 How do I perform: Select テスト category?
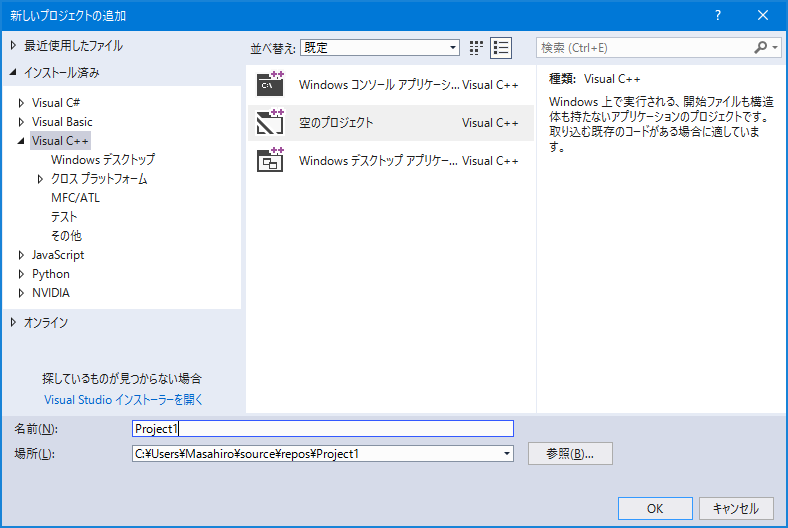tap(64, 217)
